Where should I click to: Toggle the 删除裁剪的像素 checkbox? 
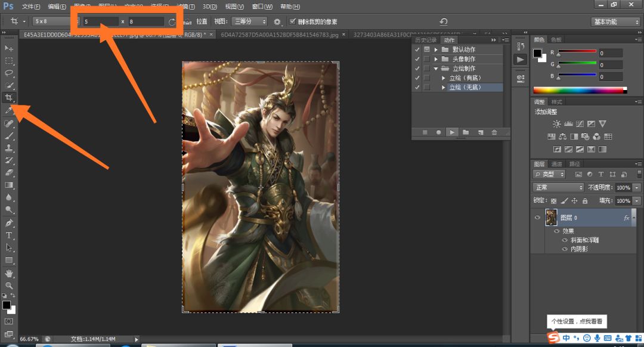click(x=292, y=21)
